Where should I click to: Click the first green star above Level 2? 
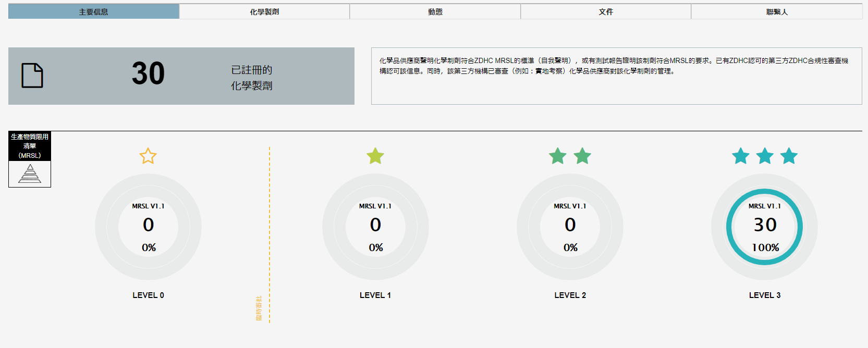coord(558,156)
